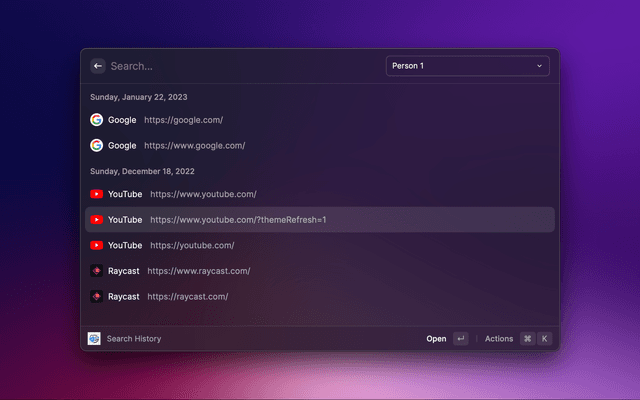This screenshot has height=400, width=640.
Task: Click Raycast icon beside https://raycast.com/
Action: pyautogui.click(x=97, y=296)
